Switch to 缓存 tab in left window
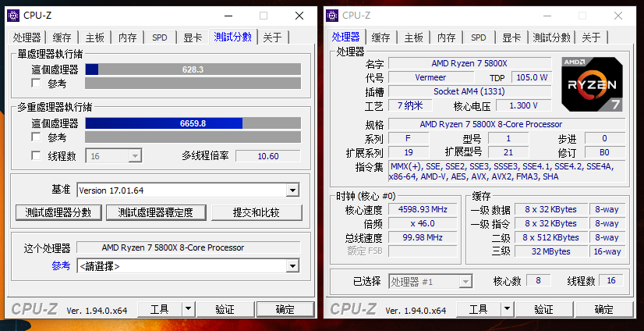The image size is (644, 331). click(x=62, y=37)
